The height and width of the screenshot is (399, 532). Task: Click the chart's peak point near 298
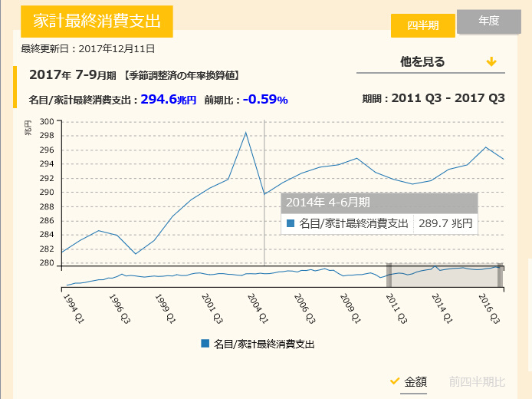[x=245, y=133]
